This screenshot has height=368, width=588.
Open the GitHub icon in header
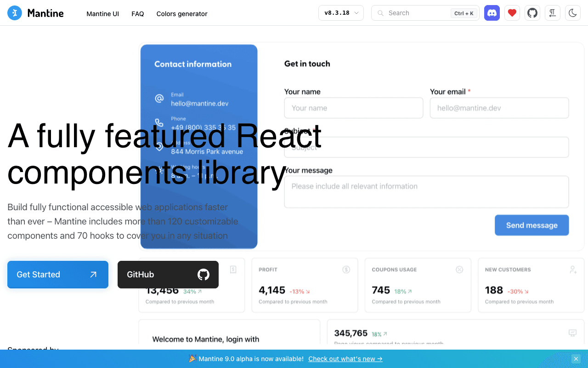pos(532,13)
